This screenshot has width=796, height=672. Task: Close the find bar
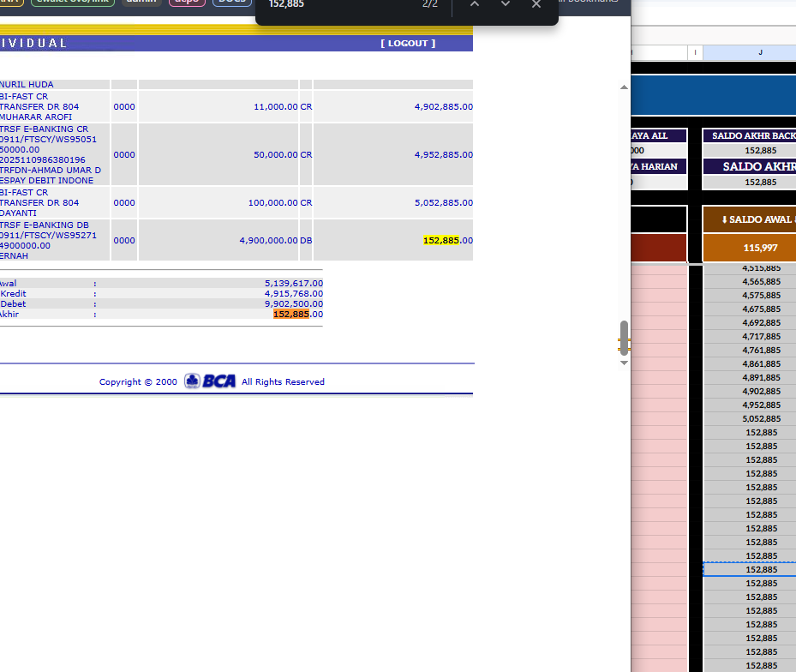(x=536, y=4)
